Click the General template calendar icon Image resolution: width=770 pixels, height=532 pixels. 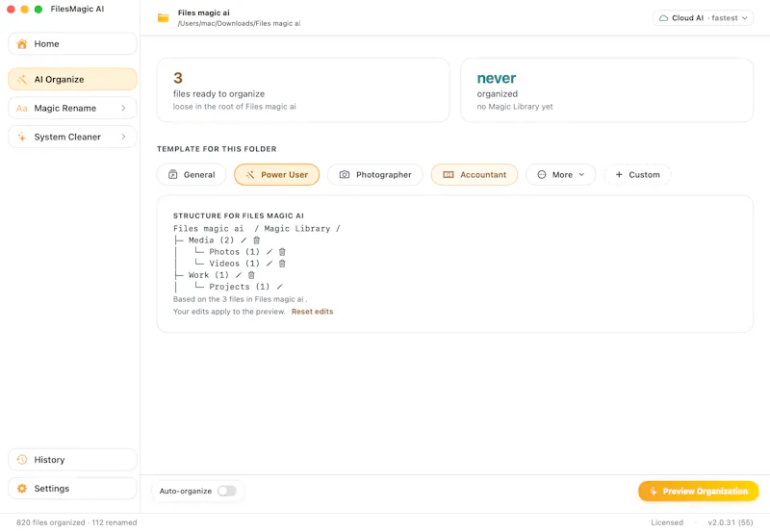click(x=173, y=175)
